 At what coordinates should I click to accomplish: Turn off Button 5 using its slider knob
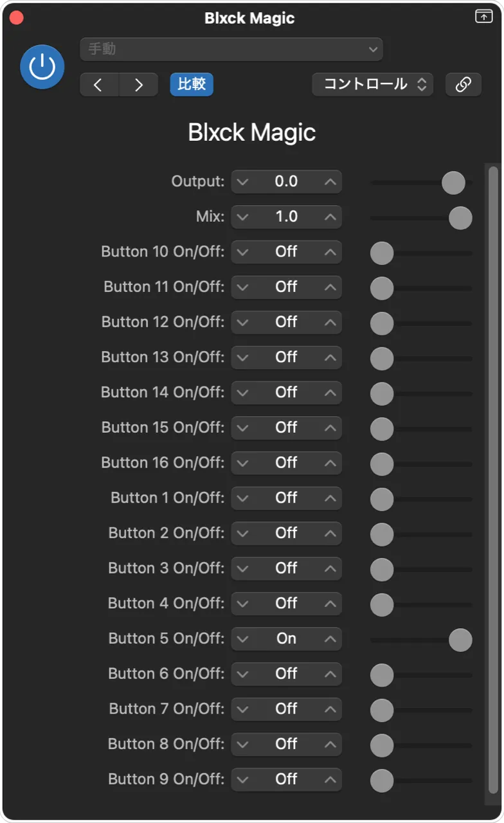pyautogui.click(x=460, y=640)
